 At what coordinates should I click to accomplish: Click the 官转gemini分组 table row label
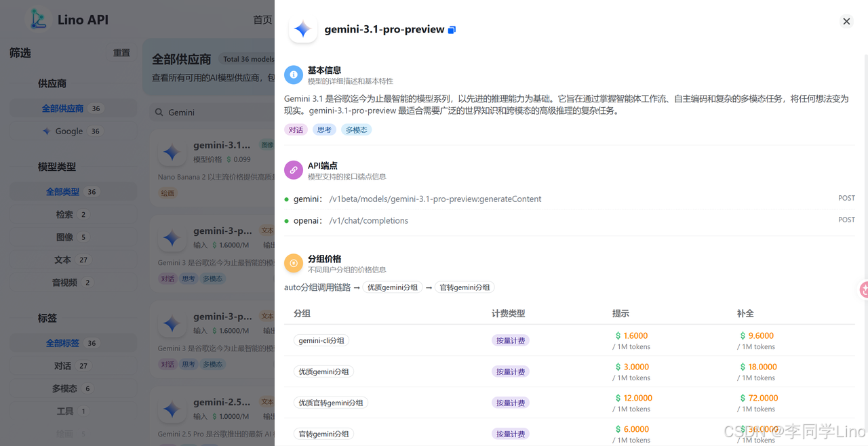click(x=324, y=434)
